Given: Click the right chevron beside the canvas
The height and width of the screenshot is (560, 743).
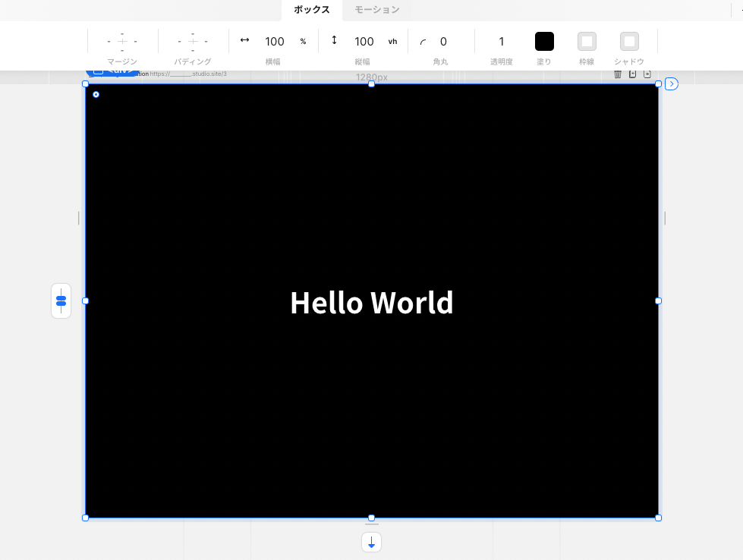Looking at the screenshot, I should click(x=672, y=84).
